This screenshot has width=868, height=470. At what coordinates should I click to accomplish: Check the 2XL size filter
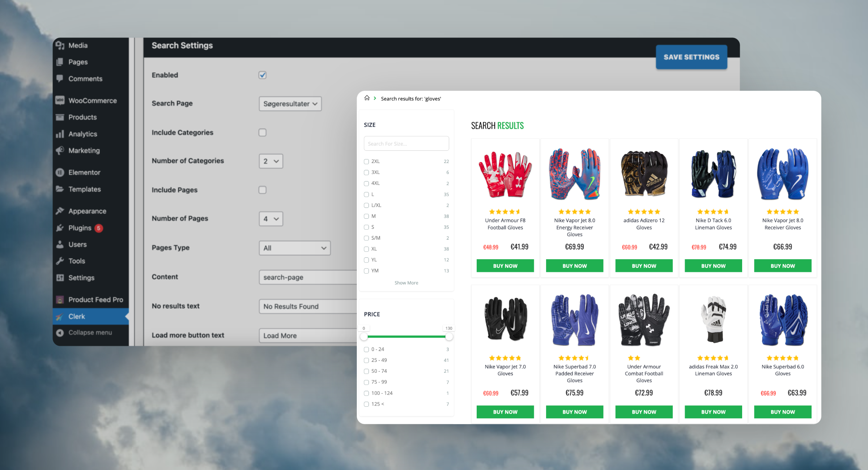(x=366, y=162)
